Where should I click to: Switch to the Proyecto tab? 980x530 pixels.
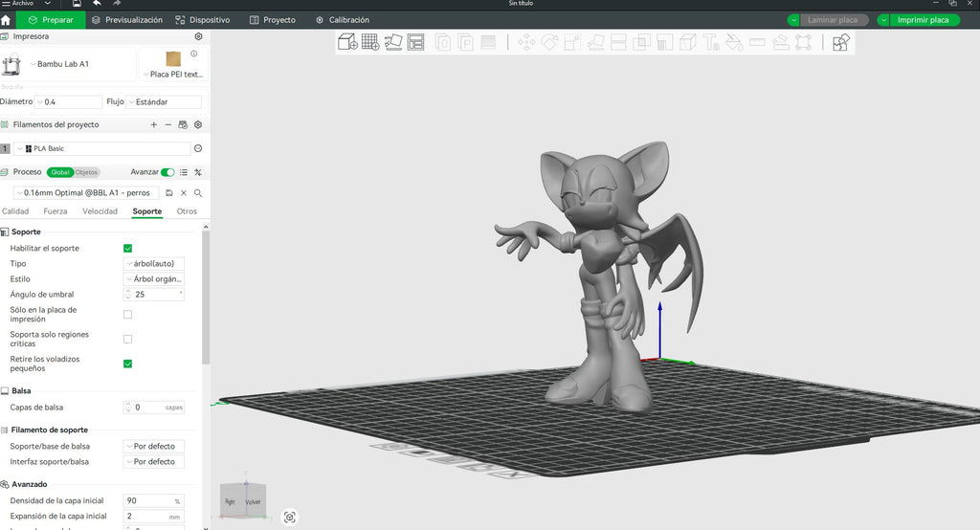(x=273, y=20)
